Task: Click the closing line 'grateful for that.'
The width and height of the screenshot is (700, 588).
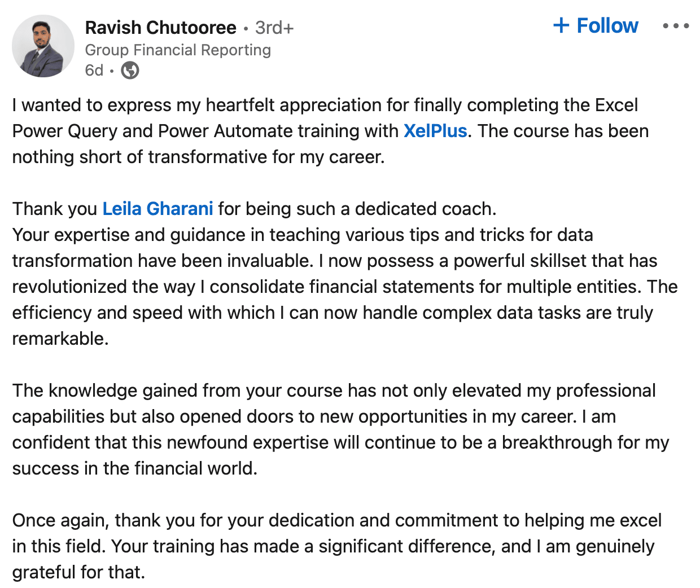Action: coord(79,572)
